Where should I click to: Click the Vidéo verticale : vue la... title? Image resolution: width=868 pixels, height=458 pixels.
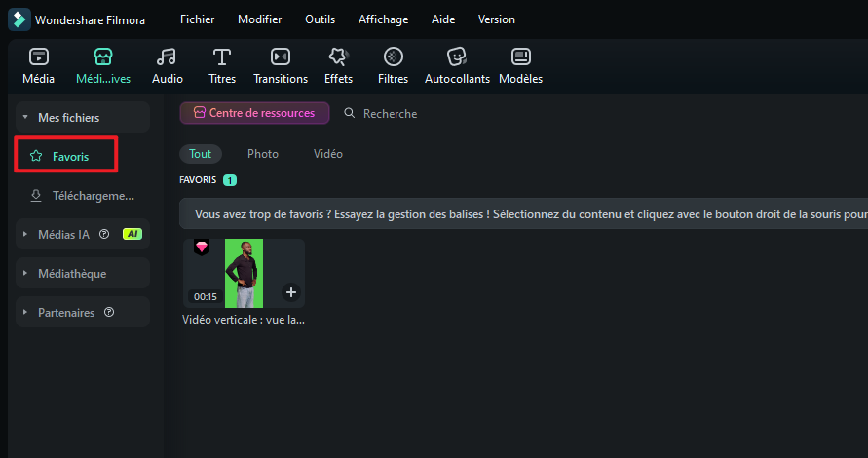pyautogui.click(x=244, y=320)
